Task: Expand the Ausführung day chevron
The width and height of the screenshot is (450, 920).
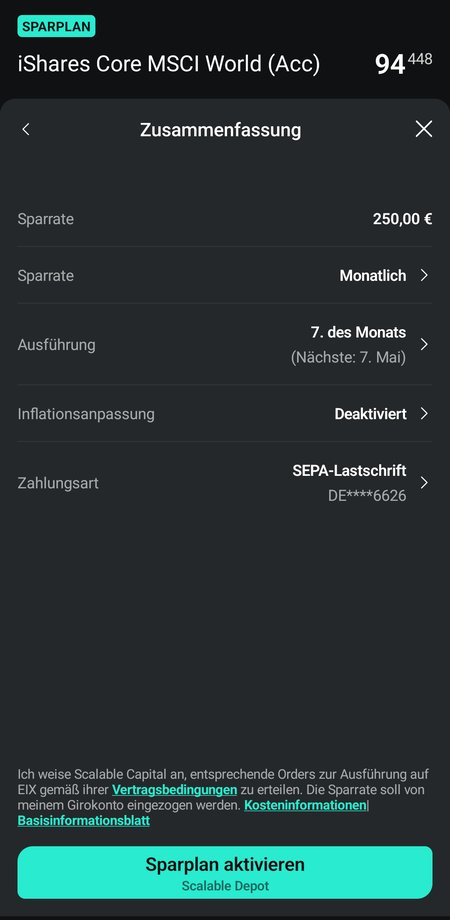Action: pos(424,344)
